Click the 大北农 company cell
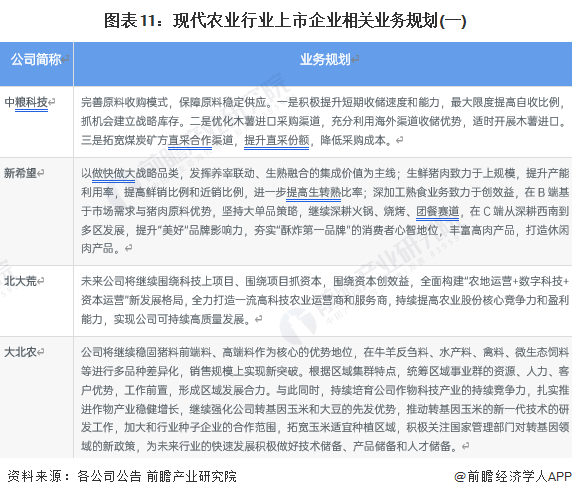The width and height of the screenshot is (572, 497). point(36,398)
